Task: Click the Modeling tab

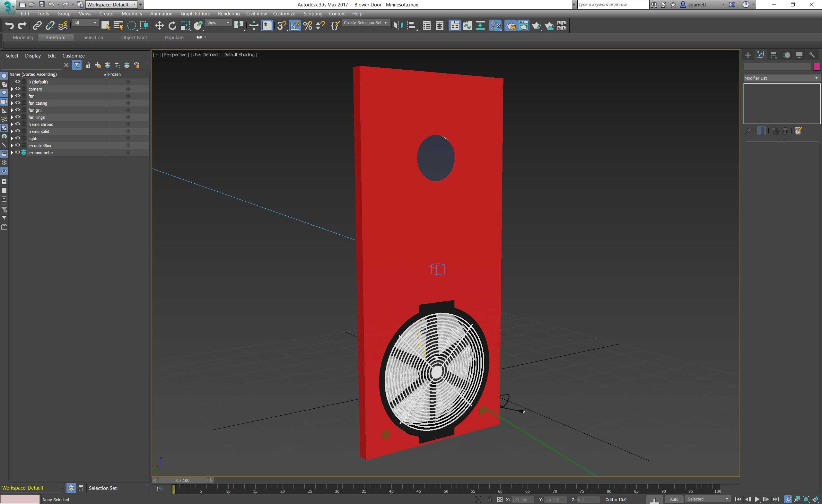Action: 21,37
